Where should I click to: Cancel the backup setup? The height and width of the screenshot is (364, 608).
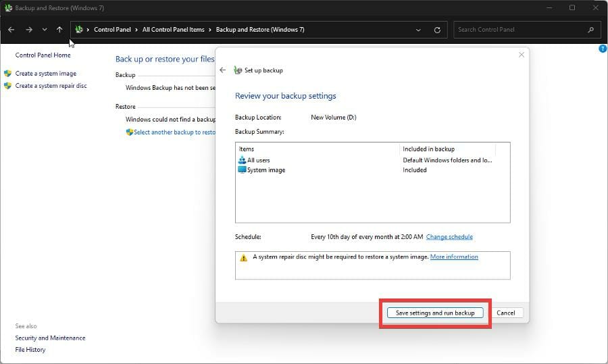click(x=505, y=313)
